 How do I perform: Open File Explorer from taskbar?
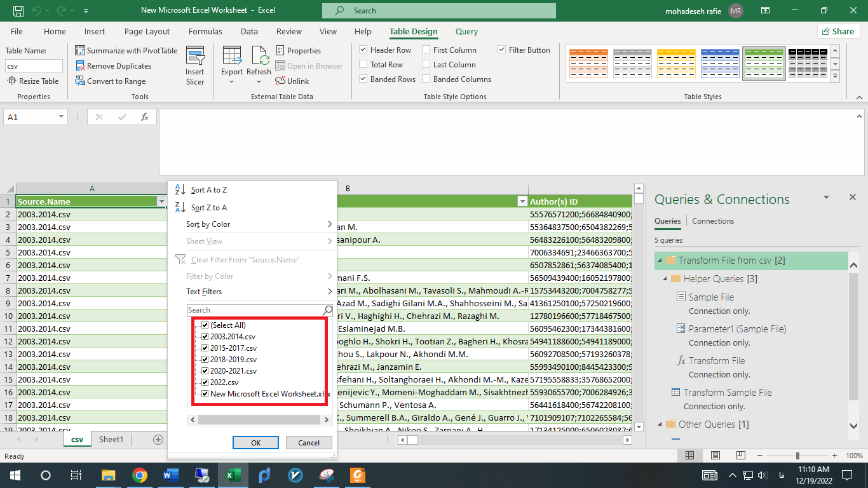109,475
